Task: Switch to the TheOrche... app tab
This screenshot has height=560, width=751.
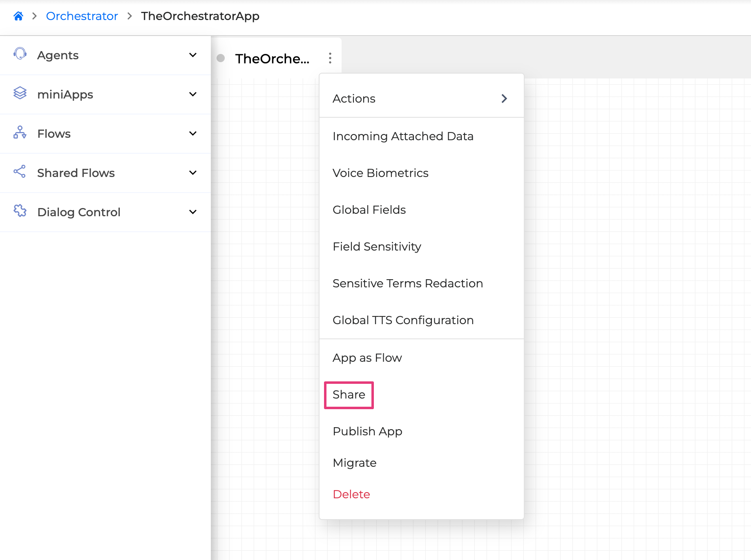Action: 272,59
